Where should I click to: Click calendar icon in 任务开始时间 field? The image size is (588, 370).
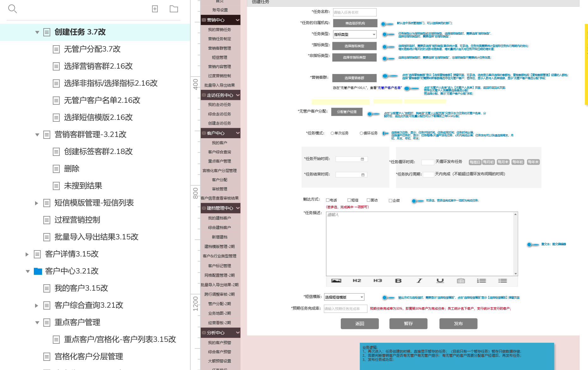pos(362,159)
